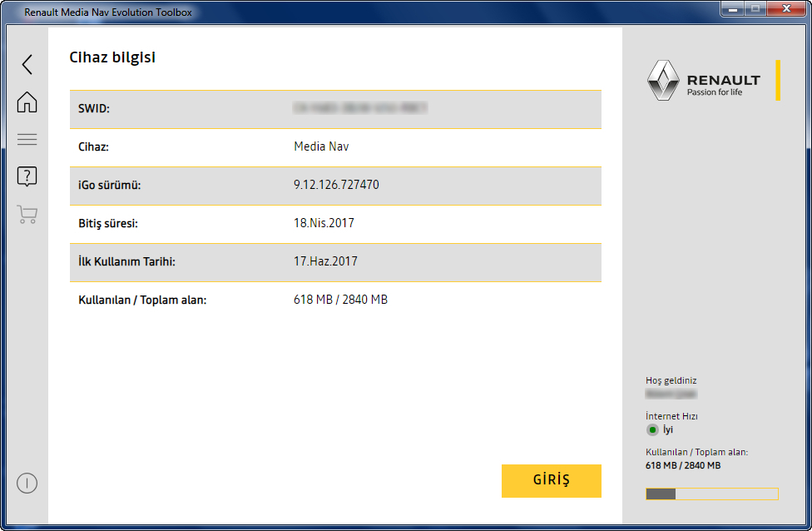Select the expiry date 18.Nis.2017
Screen dimensions: 812x531
click(324, 223)
